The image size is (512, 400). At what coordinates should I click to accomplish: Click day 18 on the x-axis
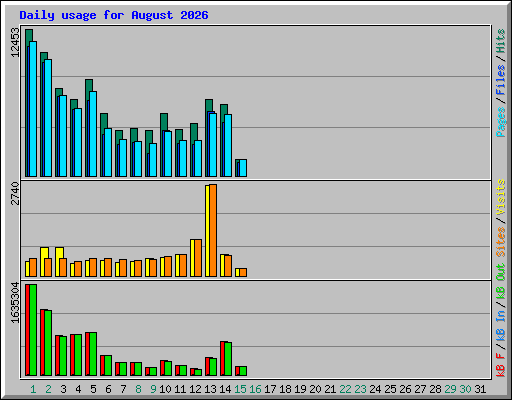[x=285, y=389]
